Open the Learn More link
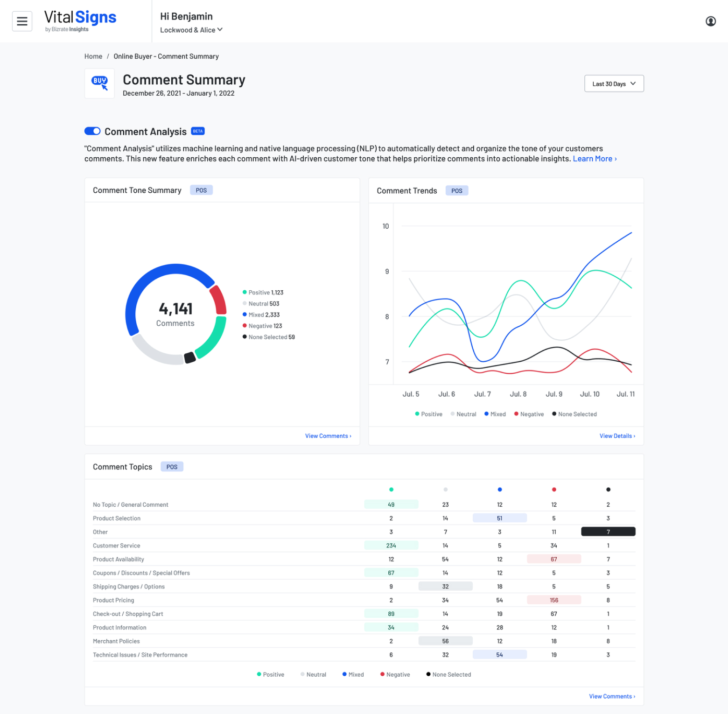This screenshot has height=714, width=728. pos(594,158)
